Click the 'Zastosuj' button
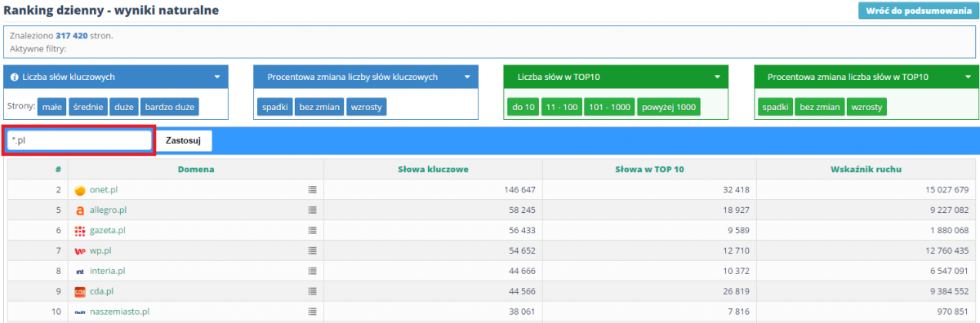 183,140
